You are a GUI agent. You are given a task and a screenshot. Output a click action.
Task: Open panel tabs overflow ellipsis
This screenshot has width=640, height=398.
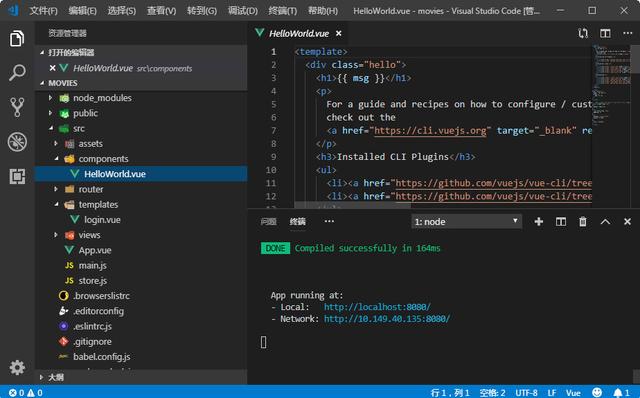click(329, 221)
